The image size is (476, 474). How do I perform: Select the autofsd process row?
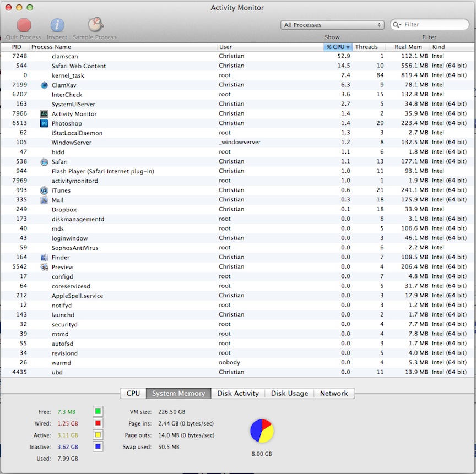[x=237, y=344]
